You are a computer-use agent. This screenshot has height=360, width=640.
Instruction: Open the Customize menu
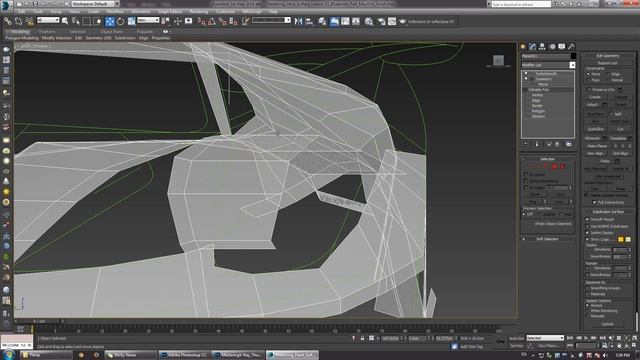pyautogui.click(x=225, y=12)
